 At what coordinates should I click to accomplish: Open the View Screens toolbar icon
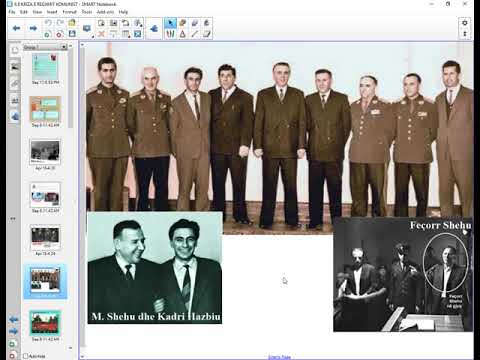tap(101, 23)
